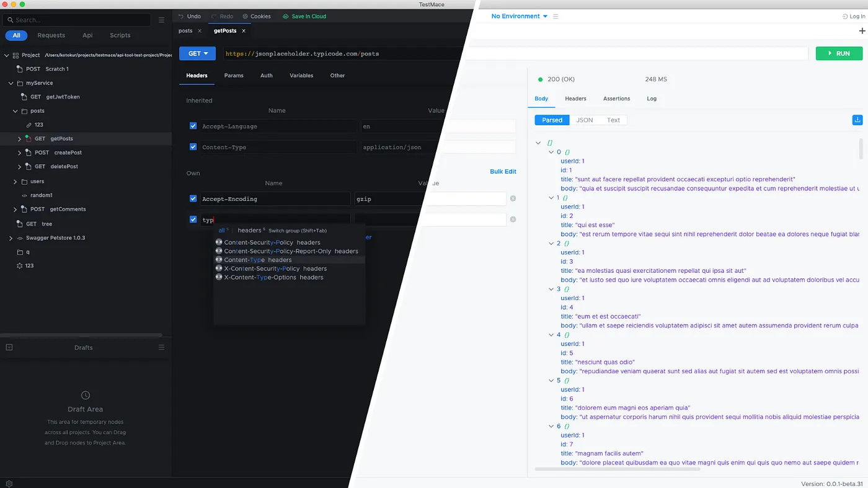Toggle the typ header row checkbox
Viewport: 868px width, 488px height.
click(193, 220)
